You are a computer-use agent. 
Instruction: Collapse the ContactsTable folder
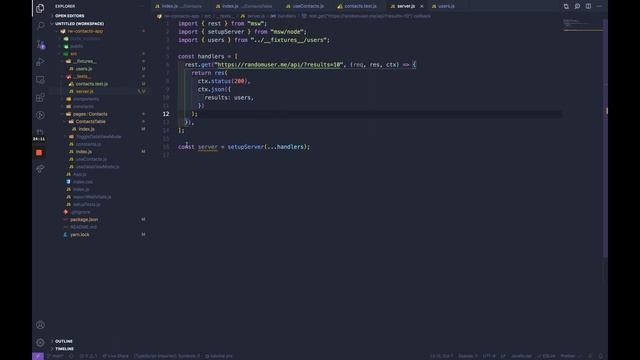(90, 122)
